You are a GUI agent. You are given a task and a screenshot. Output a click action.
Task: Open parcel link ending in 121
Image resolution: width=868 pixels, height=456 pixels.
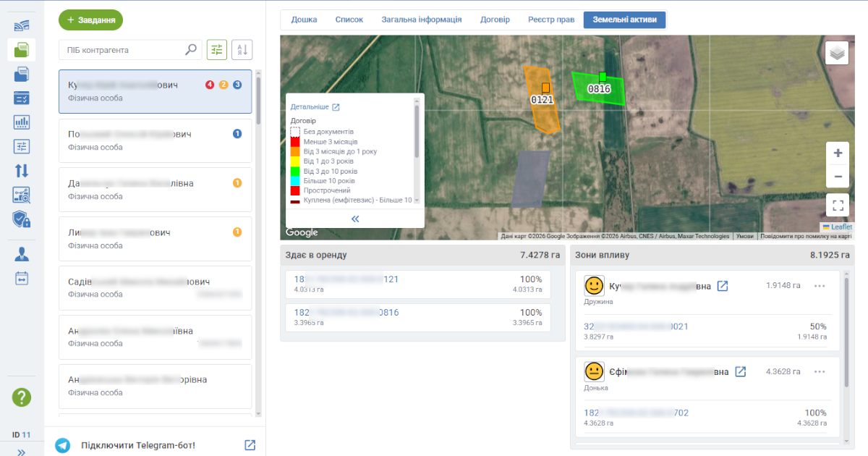346,279
